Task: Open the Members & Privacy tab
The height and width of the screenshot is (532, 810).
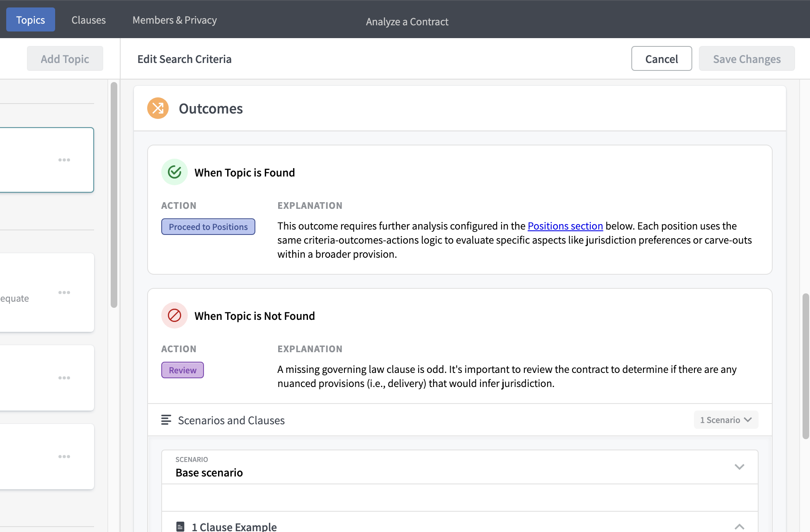Action: click(175, 20)
